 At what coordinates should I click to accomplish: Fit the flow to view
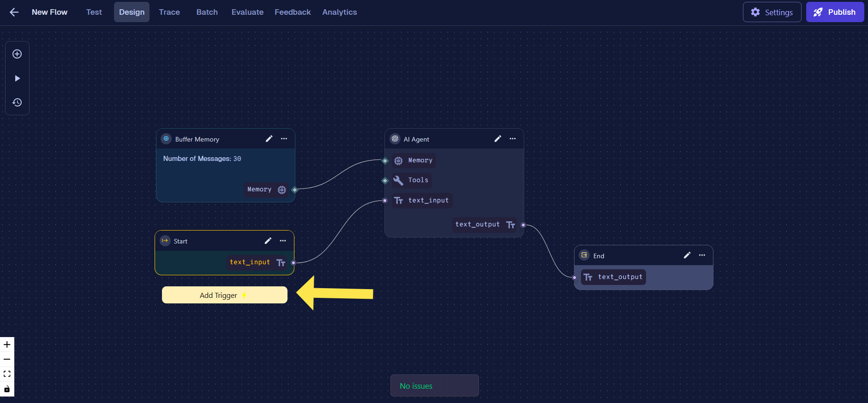[7, 374]
